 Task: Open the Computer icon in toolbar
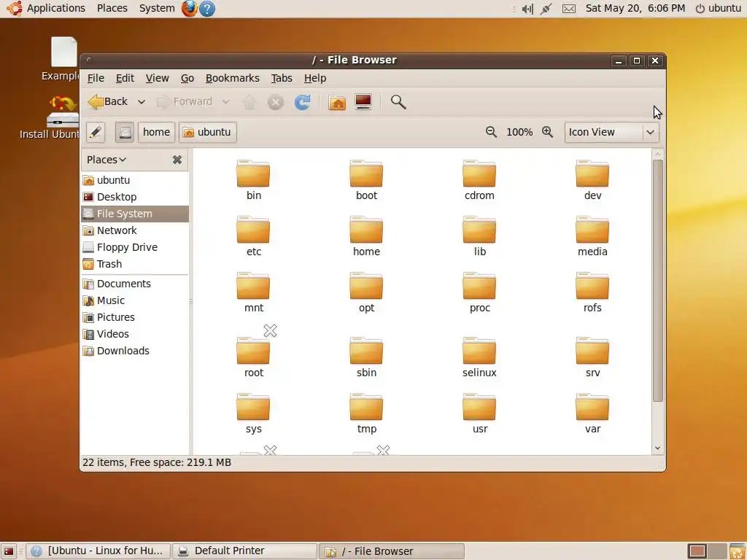click(363, 102)
